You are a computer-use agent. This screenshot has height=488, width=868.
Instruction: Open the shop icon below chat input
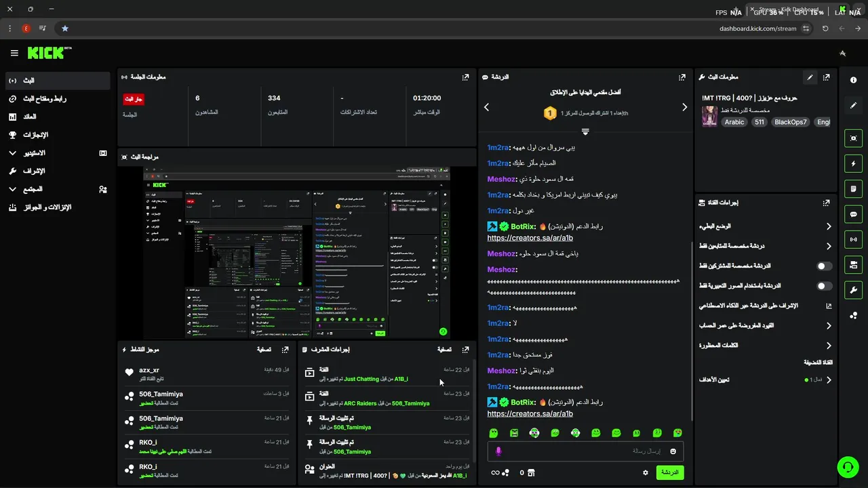point(531,472)
